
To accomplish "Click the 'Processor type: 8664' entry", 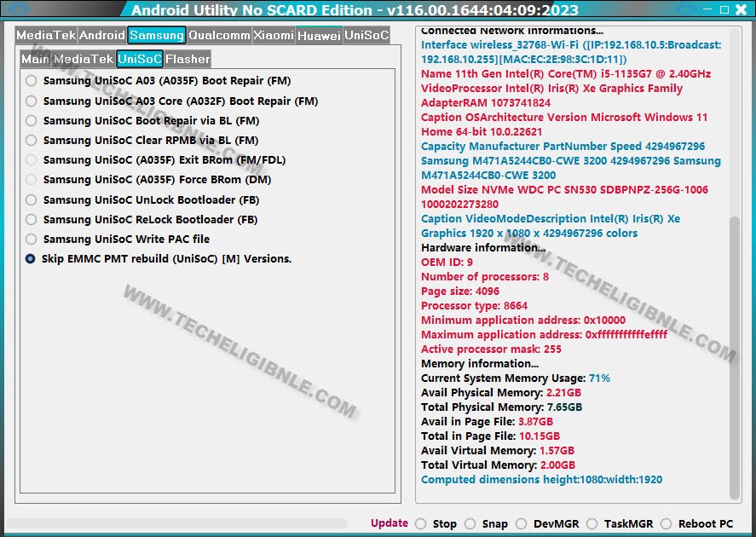I will pos(475,305).
